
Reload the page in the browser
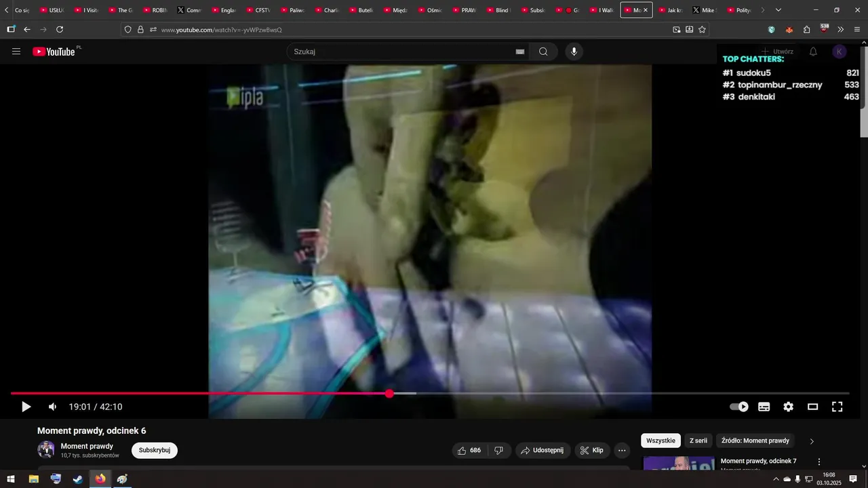(60, 29)
